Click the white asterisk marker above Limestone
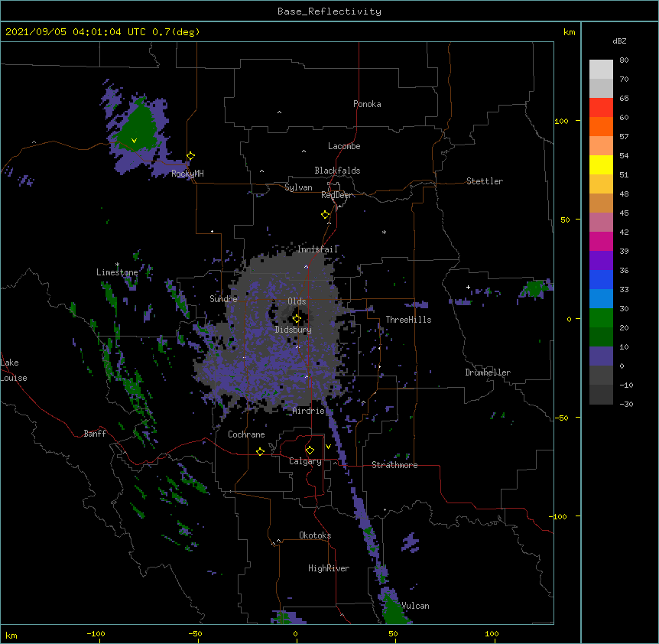Image resolution: width=659 pixels, height=644 pixels. pos(117,265)
